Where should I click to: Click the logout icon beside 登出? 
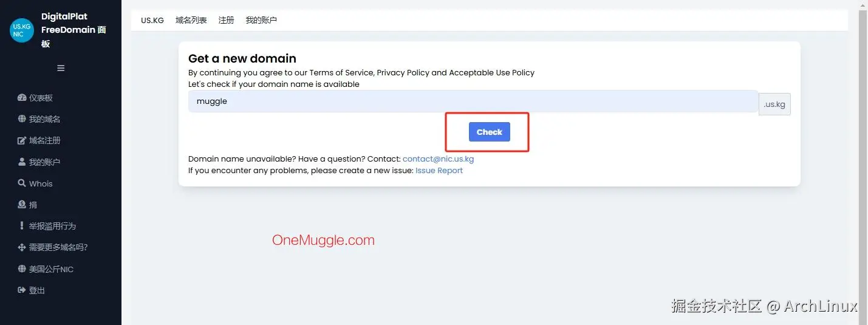point(22,290)
